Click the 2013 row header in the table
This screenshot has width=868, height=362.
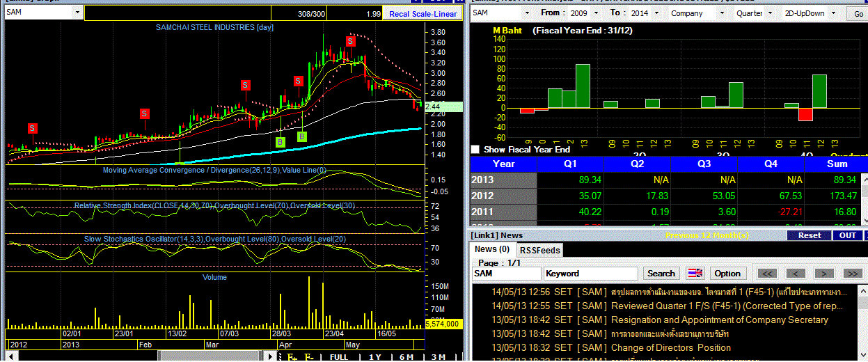pos(504,180)
